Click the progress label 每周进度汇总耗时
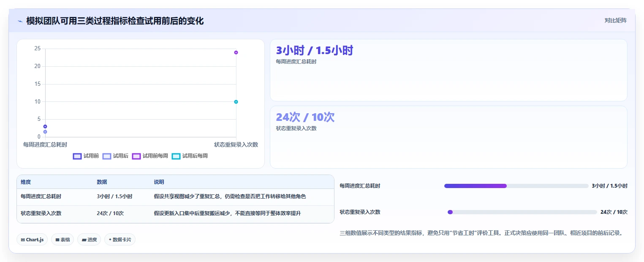Viewport: 644px width, 262px height. coord(360,186)
